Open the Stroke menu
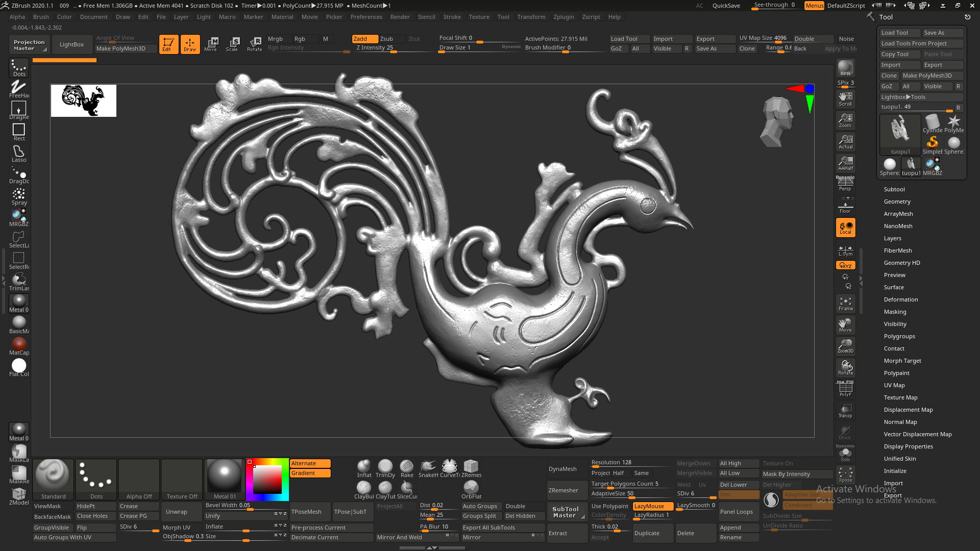This screenshot has width=980, height=551. tap(452, 17)
